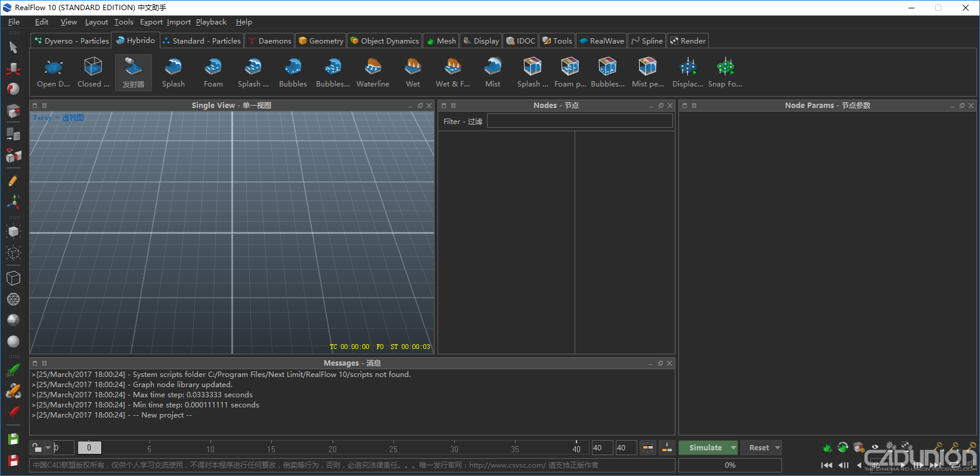Click the start frame field showing 0

pos(64,447)
